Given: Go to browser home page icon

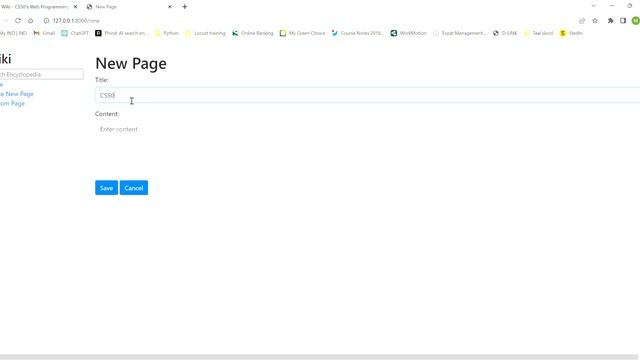Looking at the screenshot, I should pos(31,20).
